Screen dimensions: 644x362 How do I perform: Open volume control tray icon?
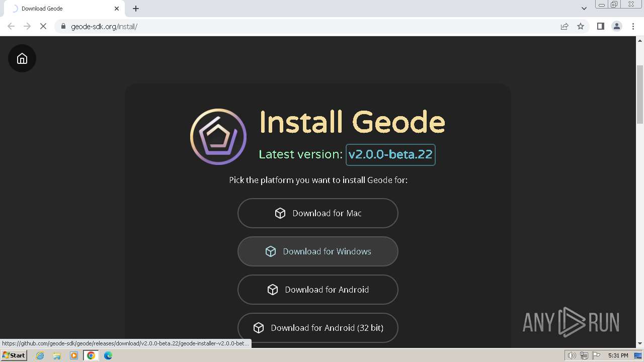[x=572, y=355]
